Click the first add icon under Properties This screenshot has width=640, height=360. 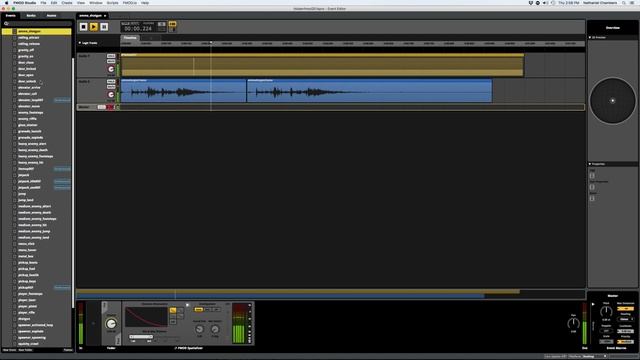pos(592,176)
